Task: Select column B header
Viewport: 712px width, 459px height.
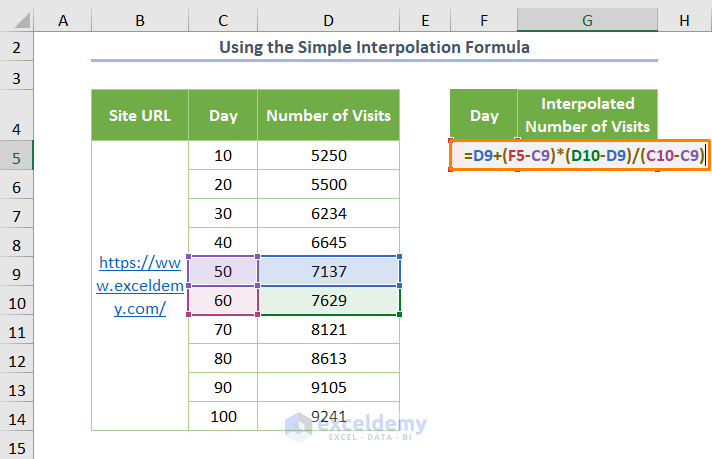Action: (140, 21)
